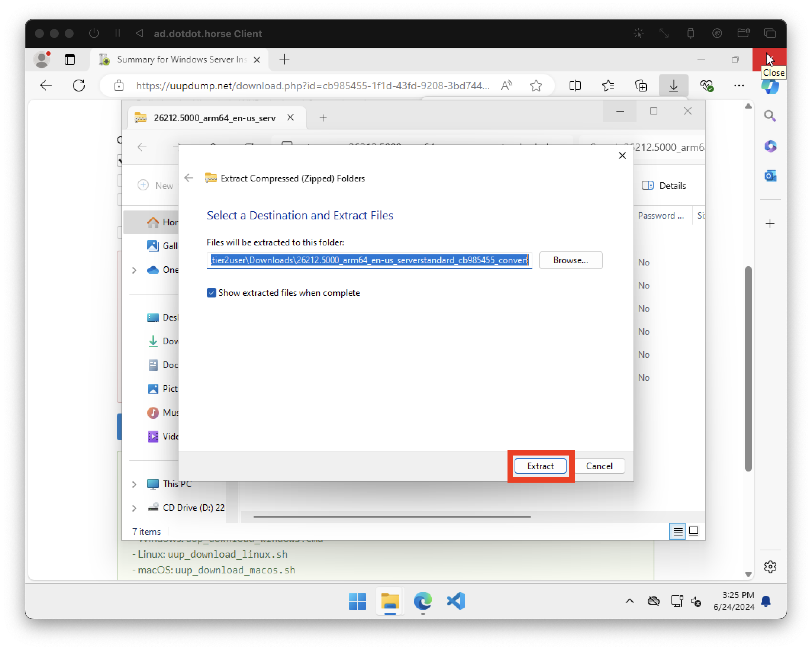Open Microsoft Edge from taskbar

coord(422,601)
